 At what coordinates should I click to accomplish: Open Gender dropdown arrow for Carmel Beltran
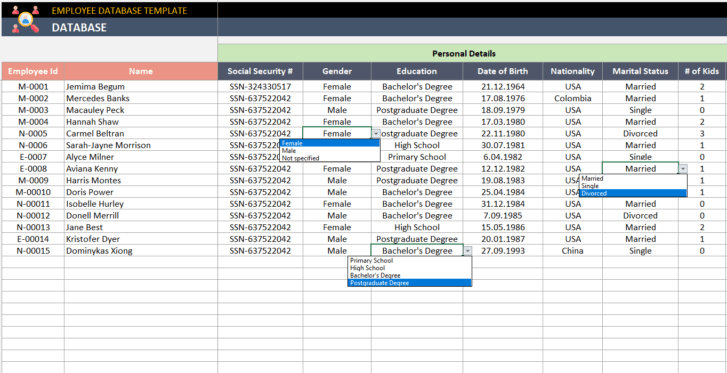pyautogui.click(x=376, y=134)
